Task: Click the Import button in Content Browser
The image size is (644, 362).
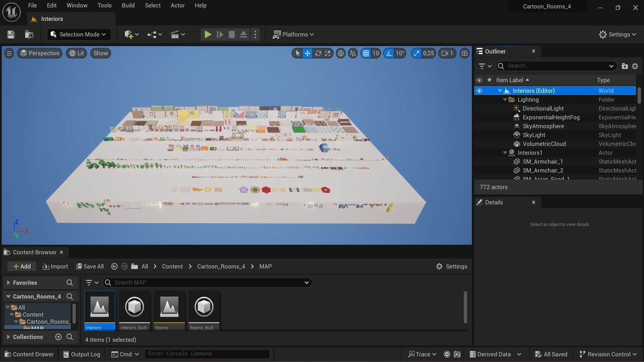Action: point(55,266)
